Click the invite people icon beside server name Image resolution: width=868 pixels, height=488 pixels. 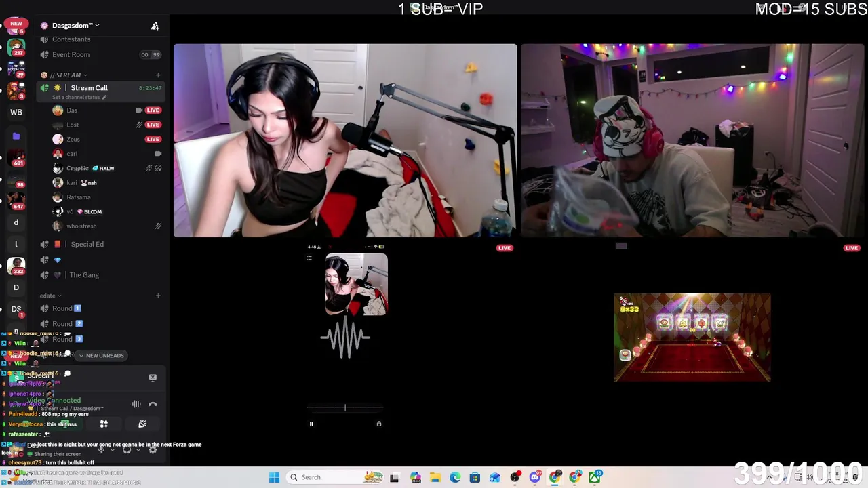click(155, 26)
